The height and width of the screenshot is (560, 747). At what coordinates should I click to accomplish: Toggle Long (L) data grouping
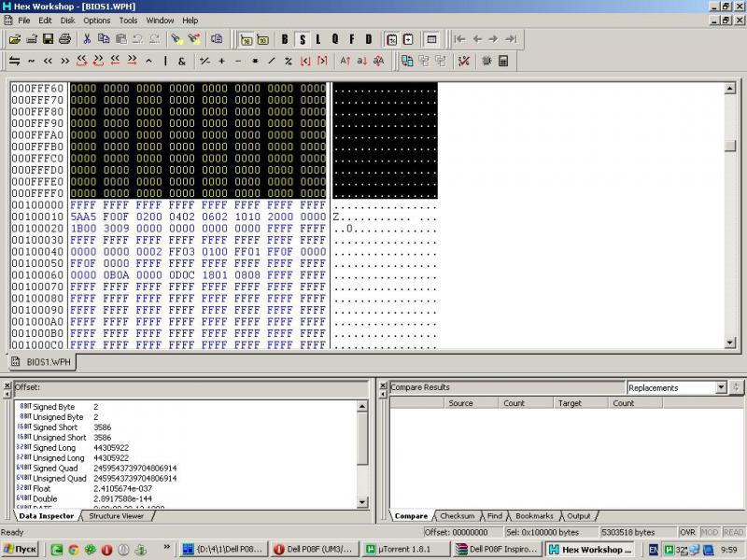318,39
